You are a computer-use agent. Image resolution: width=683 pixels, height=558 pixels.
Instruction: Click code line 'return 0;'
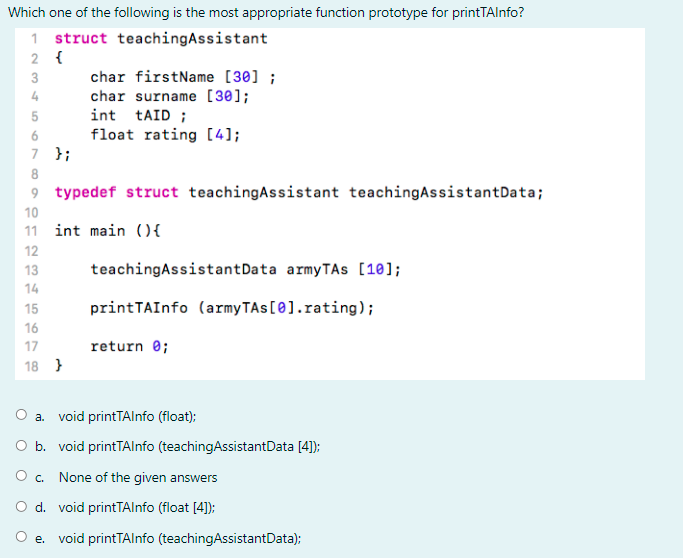pyautogui.click(x=129, y=346)
